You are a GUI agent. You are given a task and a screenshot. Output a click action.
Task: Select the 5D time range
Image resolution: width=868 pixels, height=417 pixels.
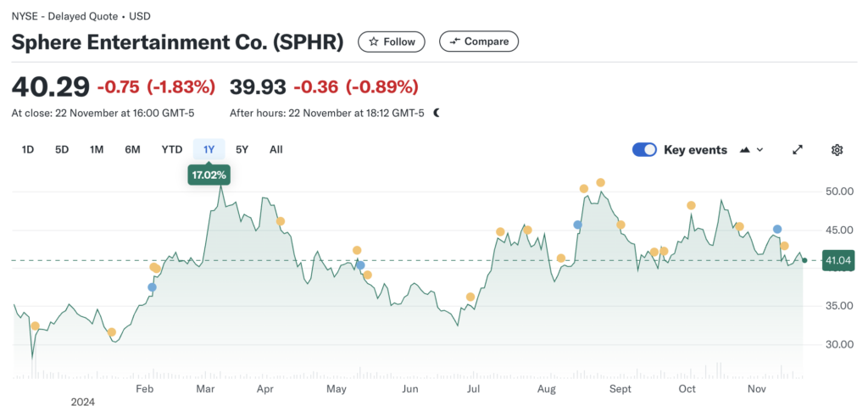[62, 150]
